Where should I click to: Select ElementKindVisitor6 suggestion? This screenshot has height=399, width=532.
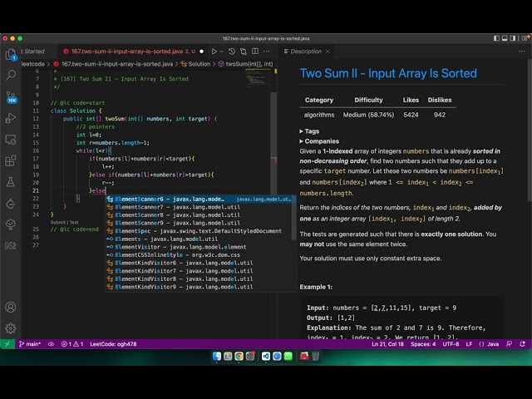(199, 263)
